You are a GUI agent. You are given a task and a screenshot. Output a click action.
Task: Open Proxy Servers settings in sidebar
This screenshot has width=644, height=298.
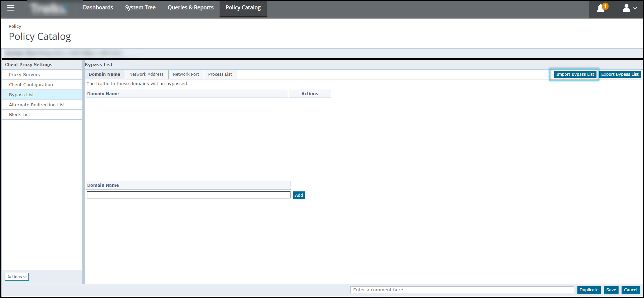[x=24, y=75]
